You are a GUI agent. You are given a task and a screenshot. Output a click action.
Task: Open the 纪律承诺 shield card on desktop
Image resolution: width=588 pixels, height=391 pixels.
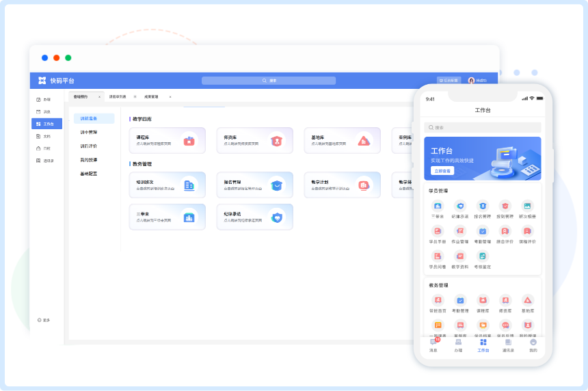[x=254, y=217]
